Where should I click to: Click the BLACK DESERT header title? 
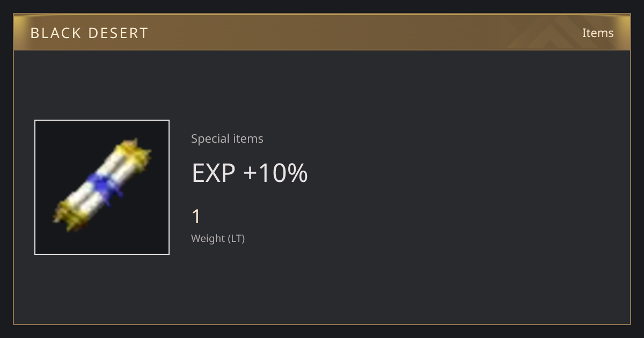(x=89, y=33)
